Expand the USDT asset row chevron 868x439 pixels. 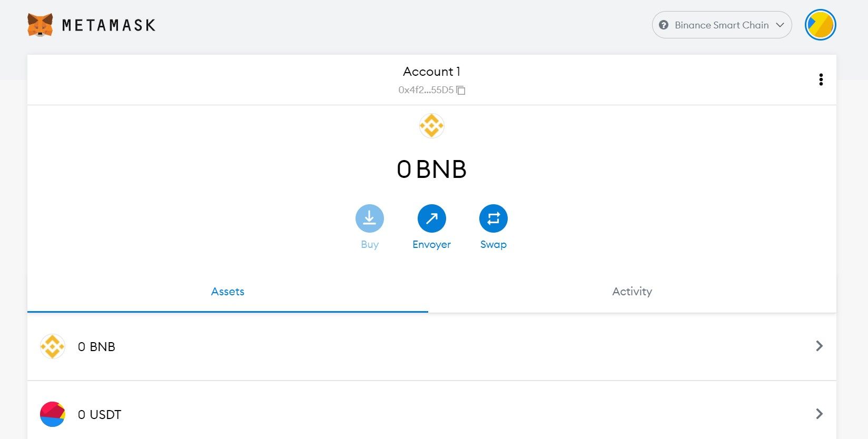819,414
